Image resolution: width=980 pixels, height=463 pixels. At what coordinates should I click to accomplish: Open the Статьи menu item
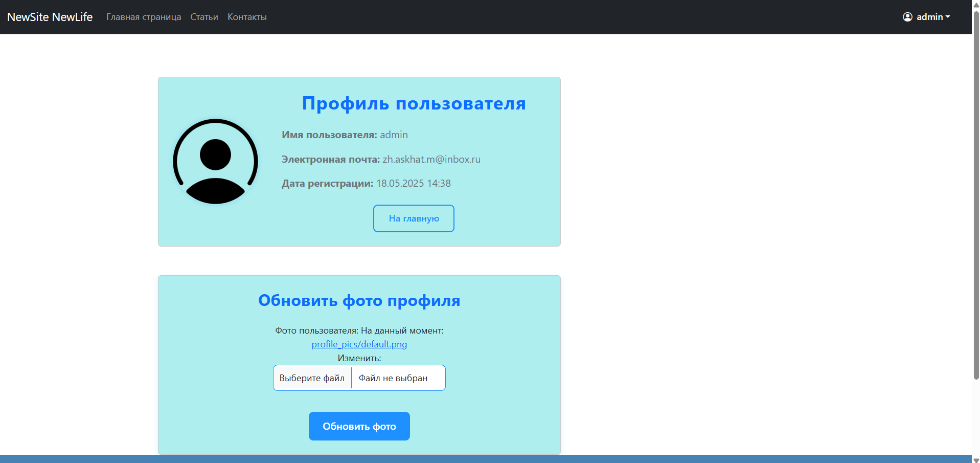pyautogui.click(x=203, y=16)
